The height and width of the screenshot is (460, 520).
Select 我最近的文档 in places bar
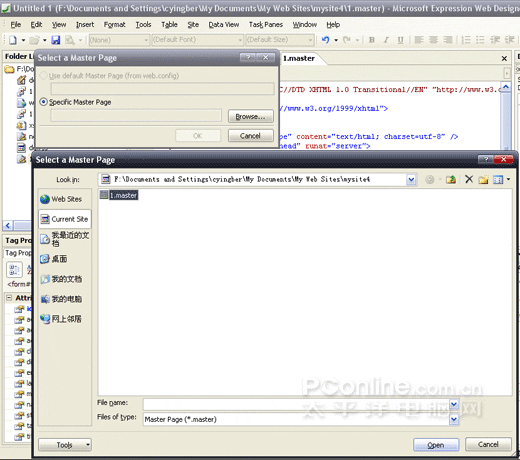(65, 239)
